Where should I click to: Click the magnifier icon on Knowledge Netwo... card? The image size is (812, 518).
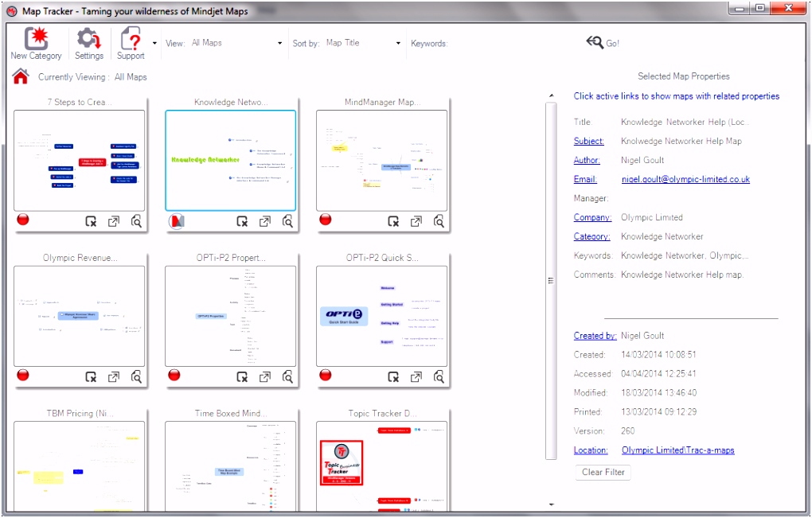[x=287, y=221]
